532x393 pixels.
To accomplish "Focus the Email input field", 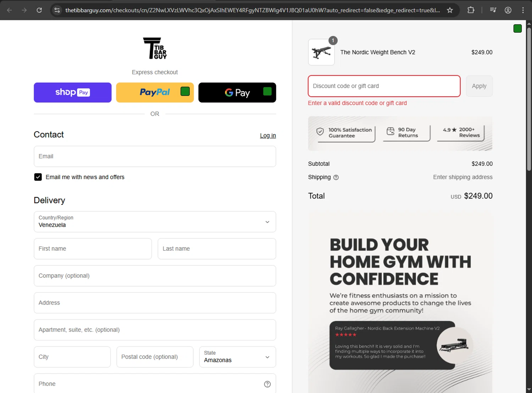I will click(155, 156).
